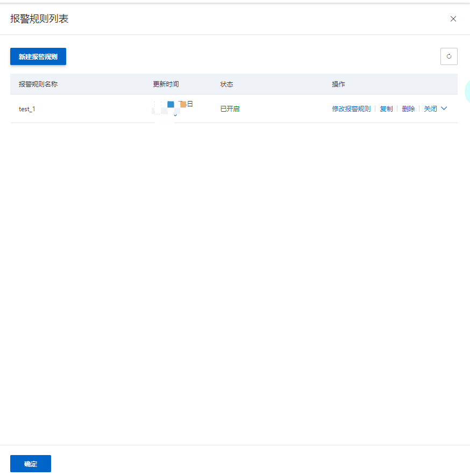Open 修改报警规则 for test_1
The height and width of the screenshot is (476, 470).
click(x=351, y=109)
